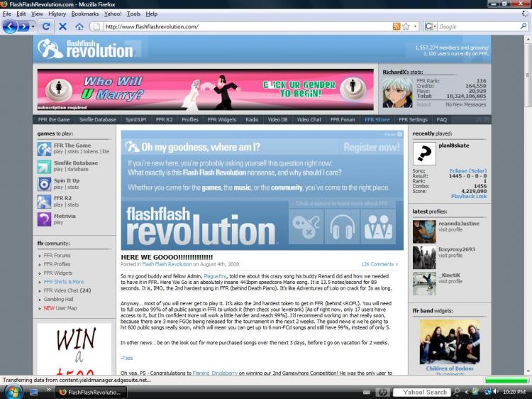Open the FFR Forum nav tab
The height and width of the screenshot is (399, 532).
[343, 119]
